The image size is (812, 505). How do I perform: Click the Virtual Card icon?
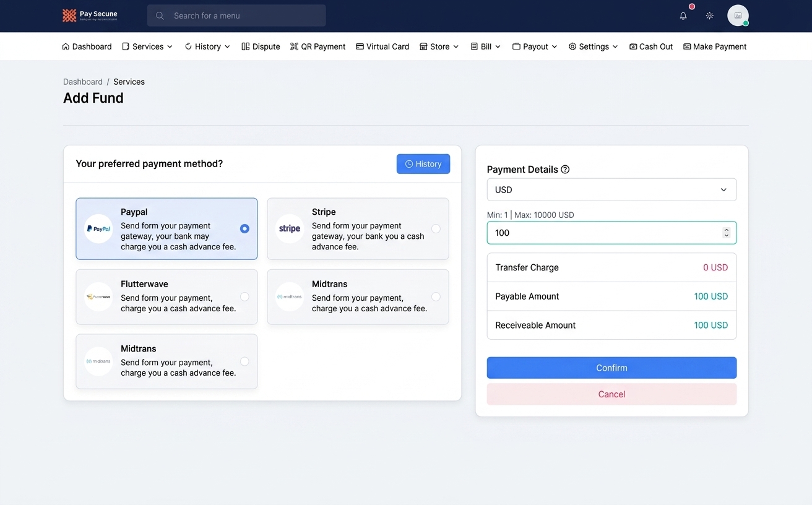[x=360, y=46]
